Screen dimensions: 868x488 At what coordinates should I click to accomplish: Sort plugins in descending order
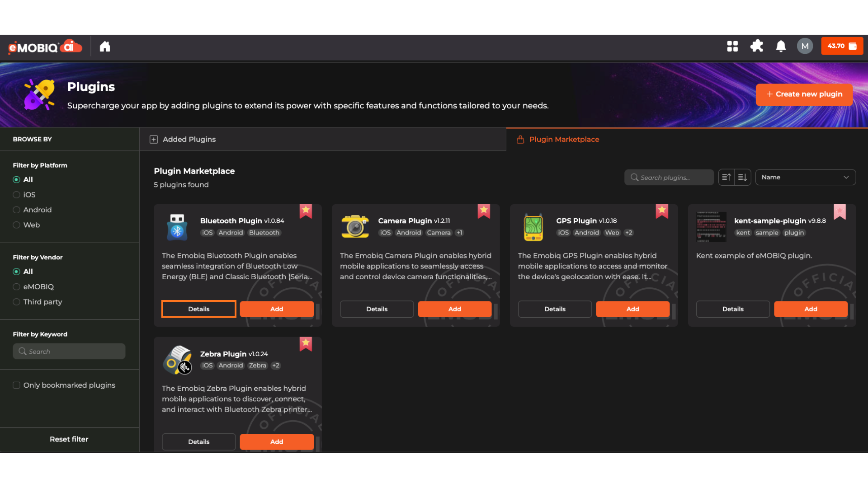(x=743, y=177)
